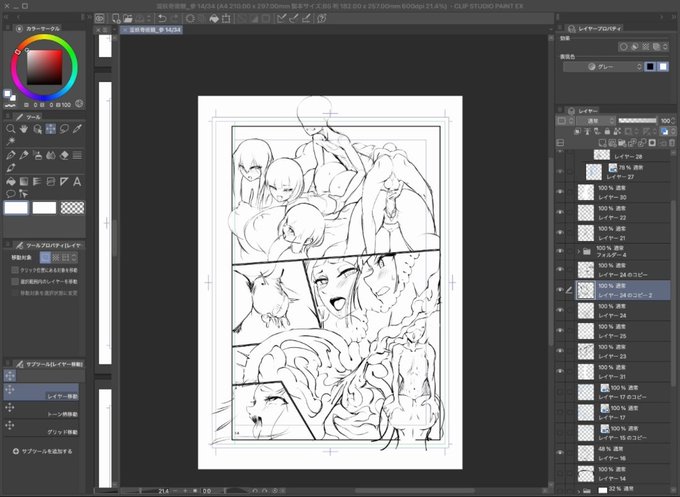The width and height of the screenshot is (680, 497).
Task: Select the トーン柄移動 sub tool
Action: [42, 410]
